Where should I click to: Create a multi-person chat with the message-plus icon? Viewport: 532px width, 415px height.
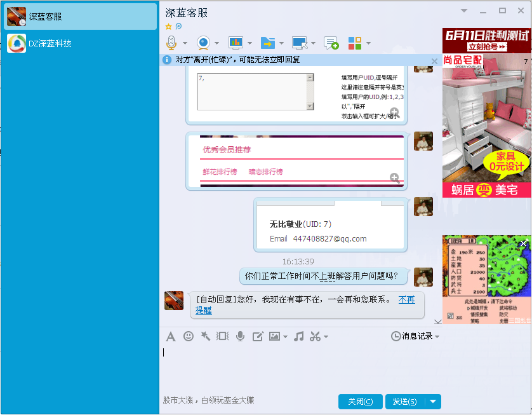click(331, 43)
